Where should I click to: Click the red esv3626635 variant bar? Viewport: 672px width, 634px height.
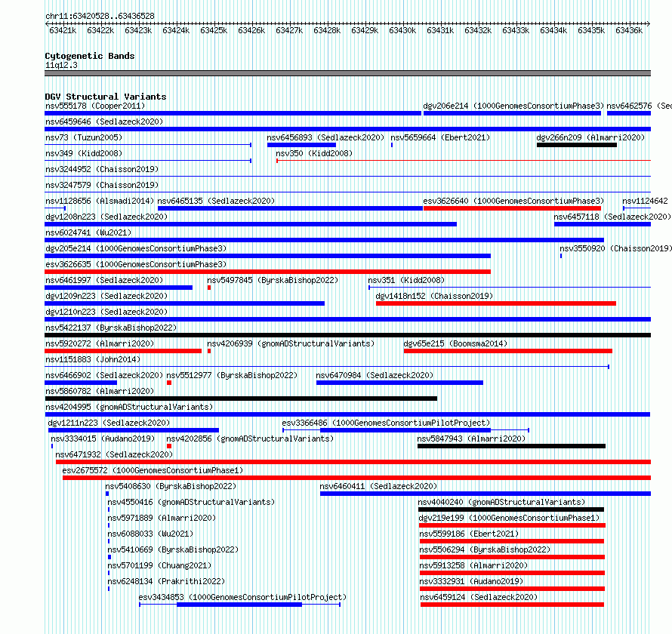(x=267, y=272)
